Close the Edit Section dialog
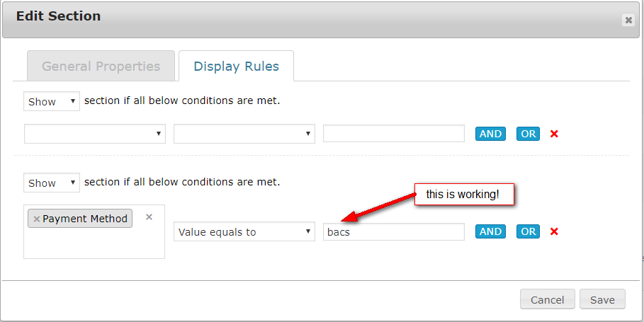The height and width of the screenshot is (322, 644). coord(628,21)
